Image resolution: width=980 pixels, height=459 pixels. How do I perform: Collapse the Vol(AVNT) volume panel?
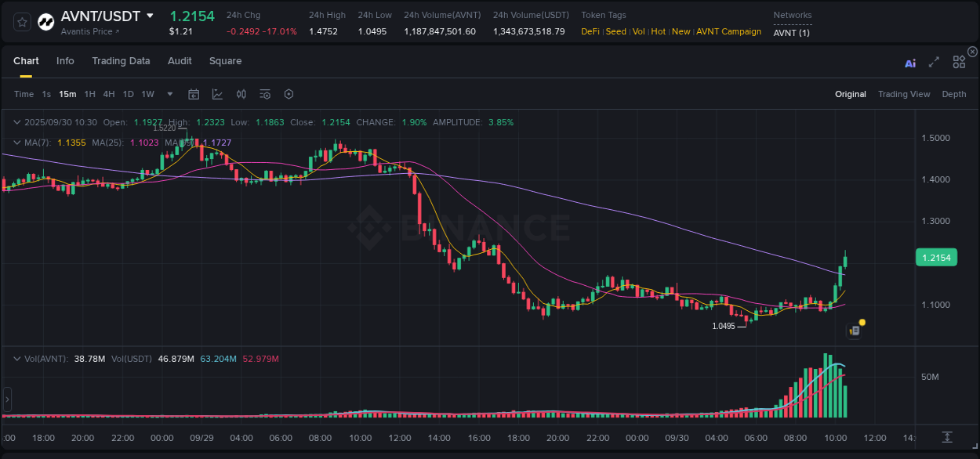tap(17, 358)
